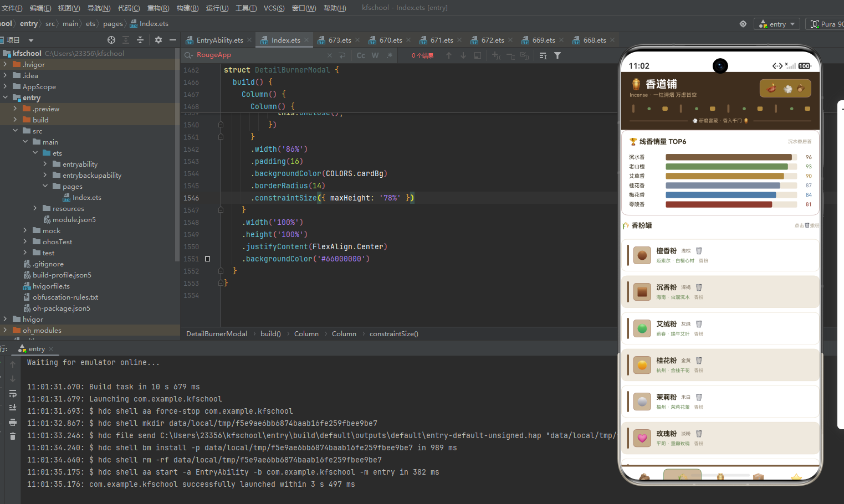Tap the sandalwood powder sprinkle jar icon
The width and height of the screenshot is (844, 504).
point(699,251)
